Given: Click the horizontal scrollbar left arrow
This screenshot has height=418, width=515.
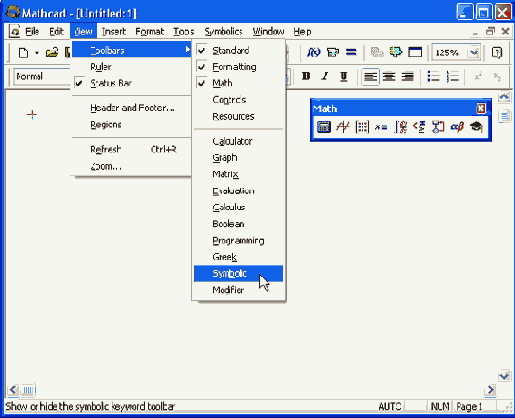Looking at the screenshot, I should pos(13,389).
